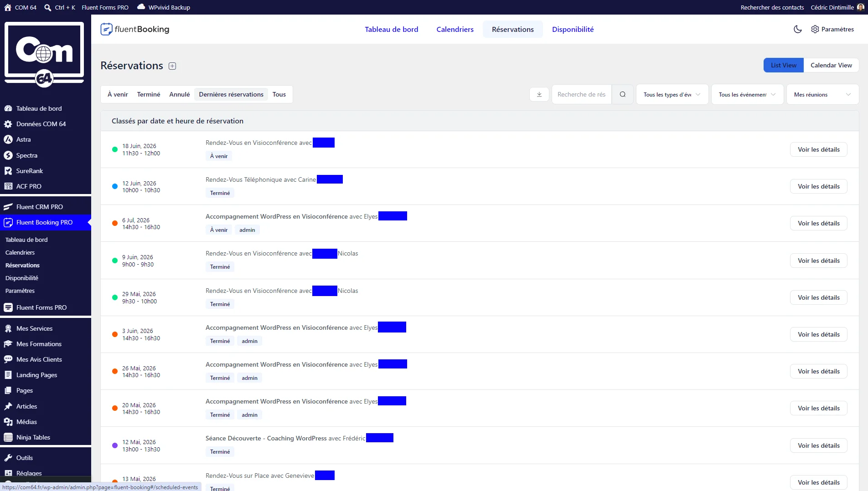Switch to Calendar View
868x491 pixels.
point(831,65)
